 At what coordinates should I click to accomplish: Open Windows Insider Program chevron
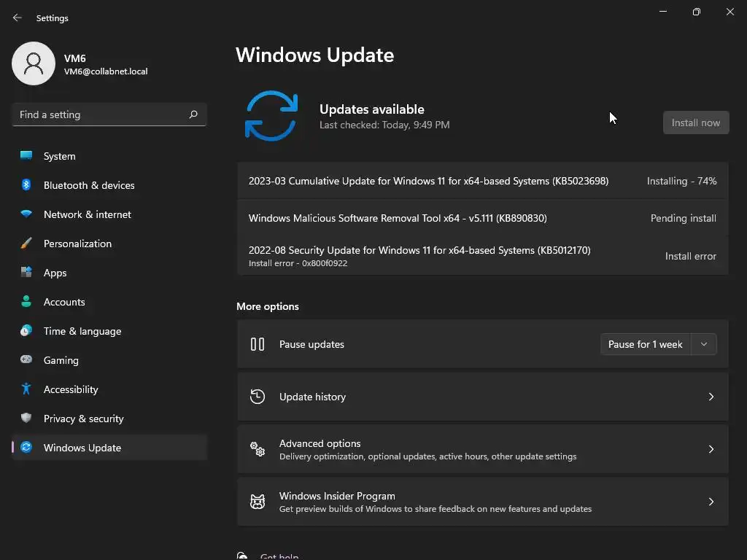point(711,502)
